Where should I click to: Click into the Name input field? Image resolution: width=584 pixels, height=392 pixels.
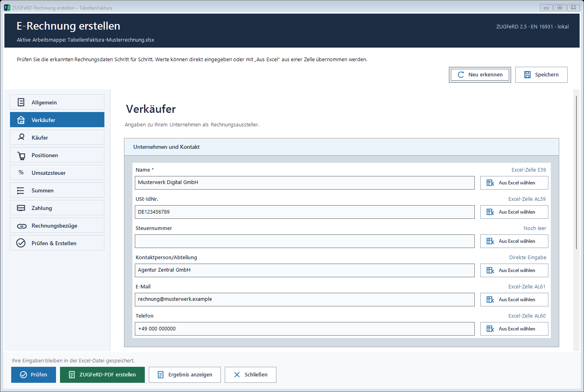(305, 183)
